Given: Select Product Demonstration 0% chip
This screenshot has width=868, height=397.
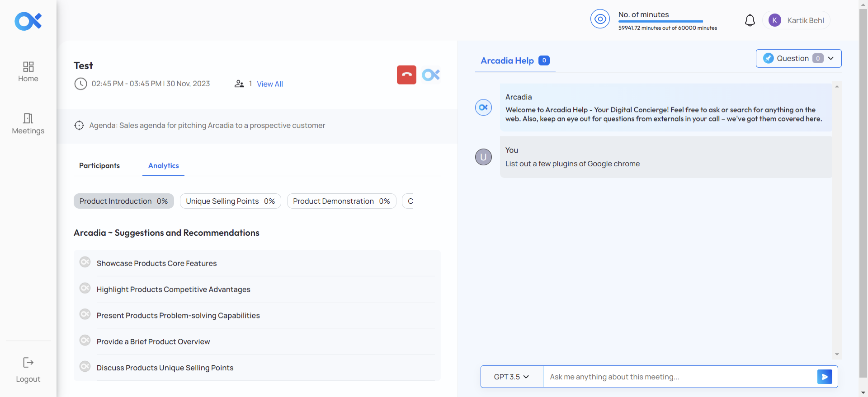Looking at the screenshot, I should 342,201.
